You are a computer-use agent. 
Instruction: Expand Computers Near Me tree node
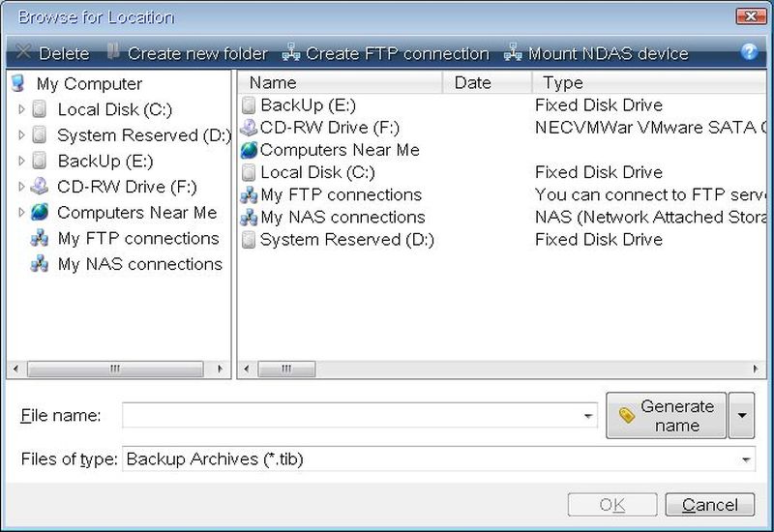click(x=21, y=213)
